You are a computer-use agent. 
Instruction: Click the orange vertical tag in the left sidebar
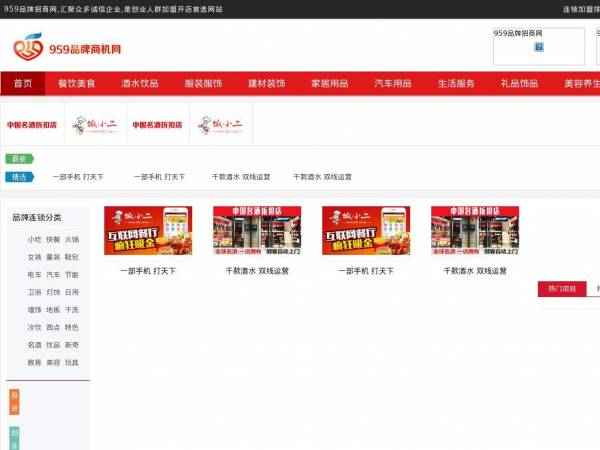(14, 402)
